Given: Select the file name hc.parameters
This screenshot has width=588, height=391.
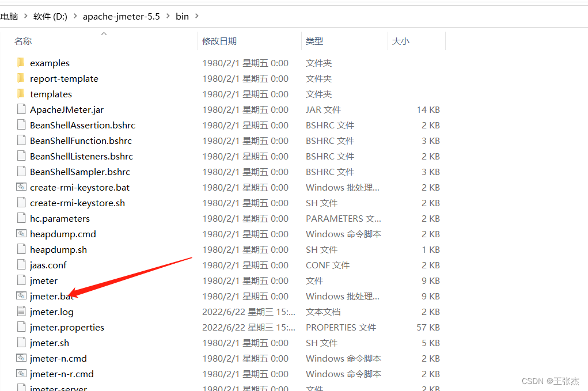Looking at the screenshot, I should pyautogui.click(x=60, y=218).
